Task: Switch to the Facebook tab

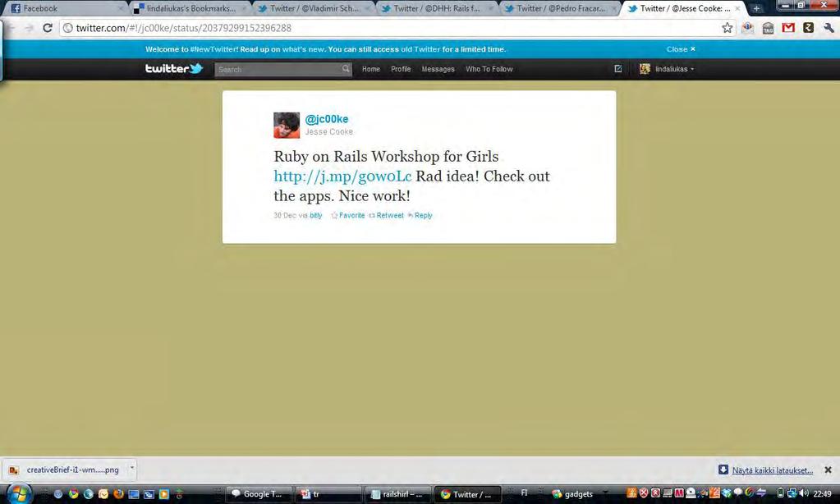Action: [x=64, y=8]
